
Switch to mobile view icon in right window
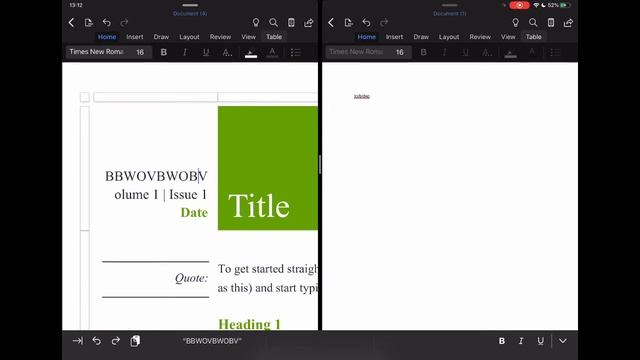pyautogui.click(x=551, y=22)
